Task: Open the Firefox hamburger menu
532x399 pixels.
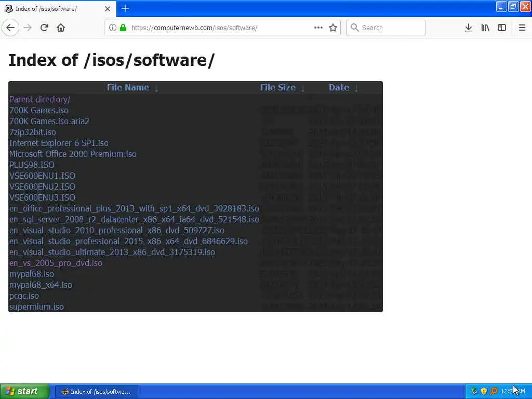Action: click(522, 28)
